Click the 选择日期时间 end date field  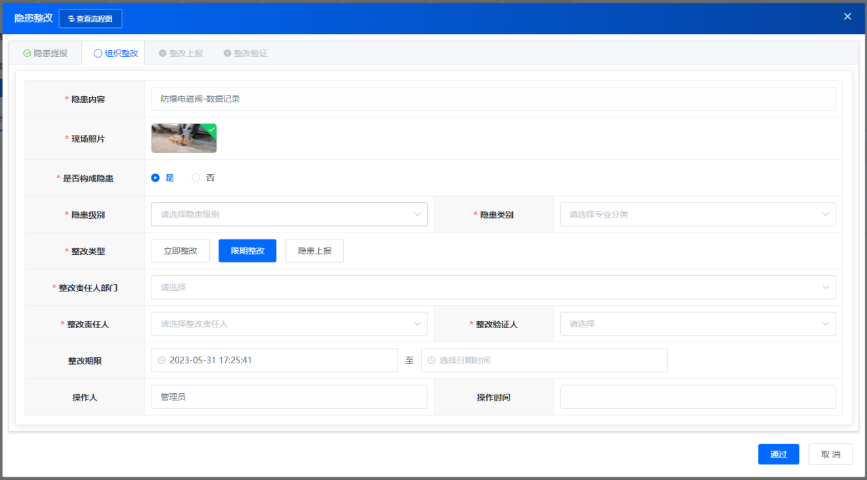click(544, 360)
